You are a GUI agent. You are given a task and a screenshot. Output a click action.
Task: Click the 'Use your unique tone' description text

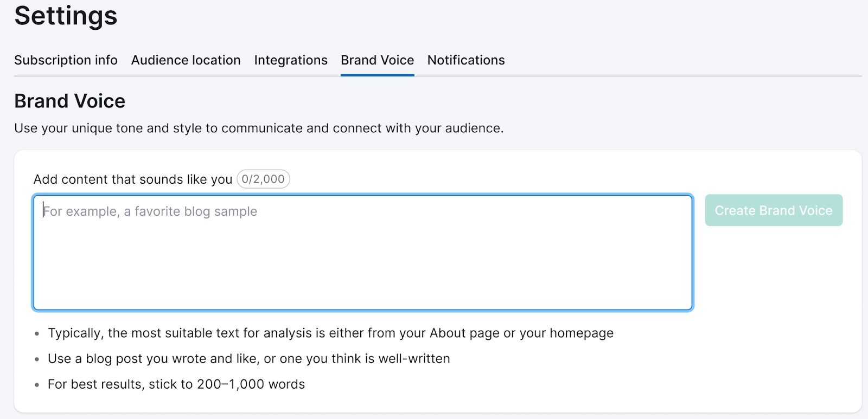[x=259, y=128]
